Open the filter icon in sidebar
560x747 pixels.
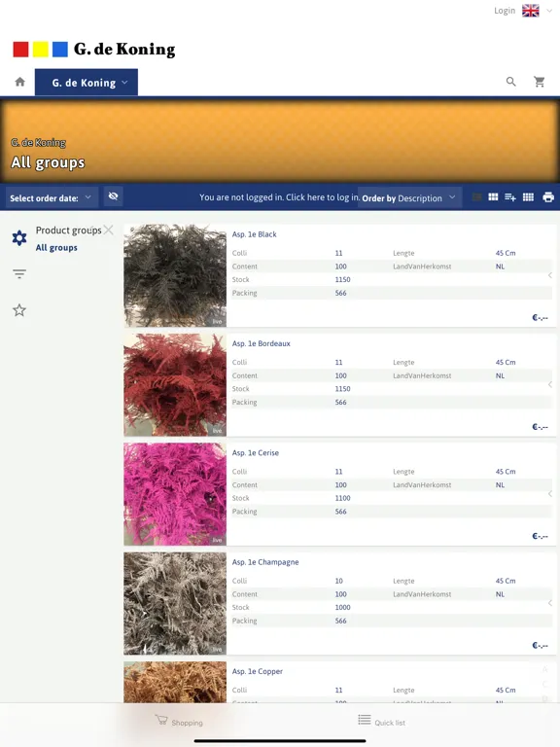(x=19, y=273)
